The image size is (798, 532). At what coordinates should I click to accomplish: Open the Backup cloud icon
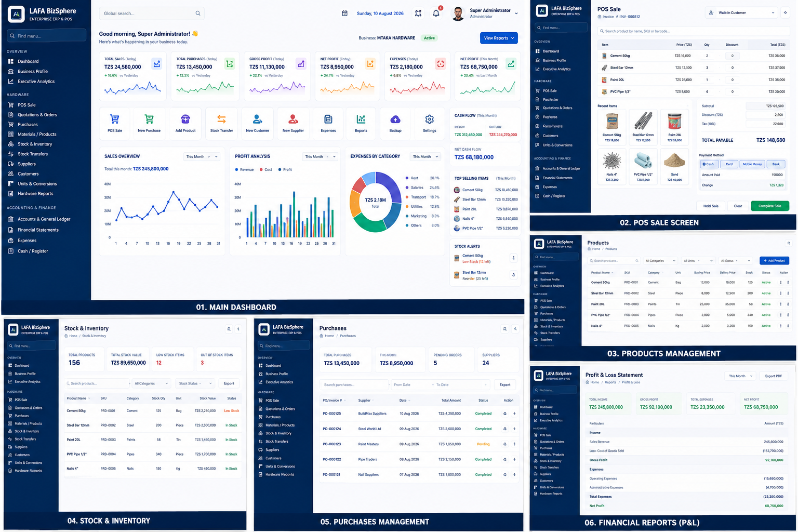pyautogui.click(x=395, y=119)
